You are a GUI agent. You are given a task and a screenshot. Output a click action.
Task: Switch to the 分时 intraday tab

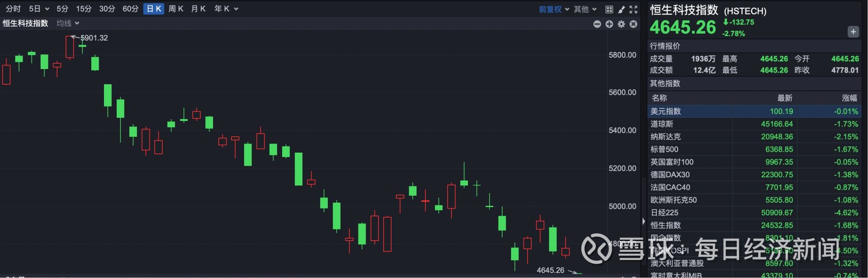pyautogui.click(x=13, y=9)
